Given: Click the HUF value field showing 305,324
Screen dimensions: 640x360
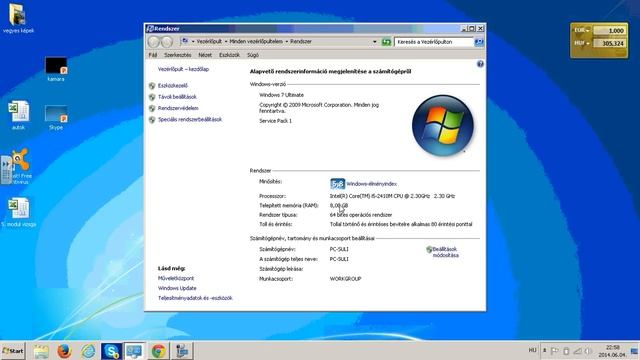Looking at the screenshot, I should [x=609, y=43].
